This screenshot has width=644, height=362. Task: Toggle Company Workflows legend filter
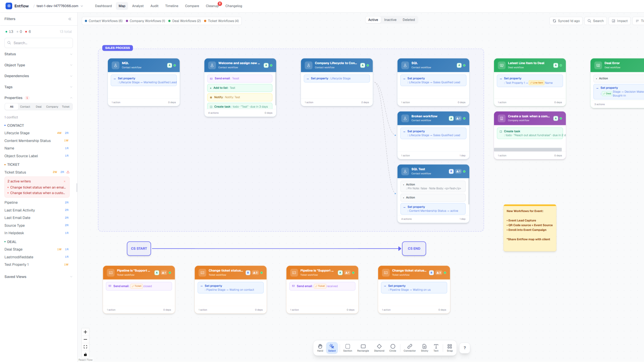click(145, 21)
